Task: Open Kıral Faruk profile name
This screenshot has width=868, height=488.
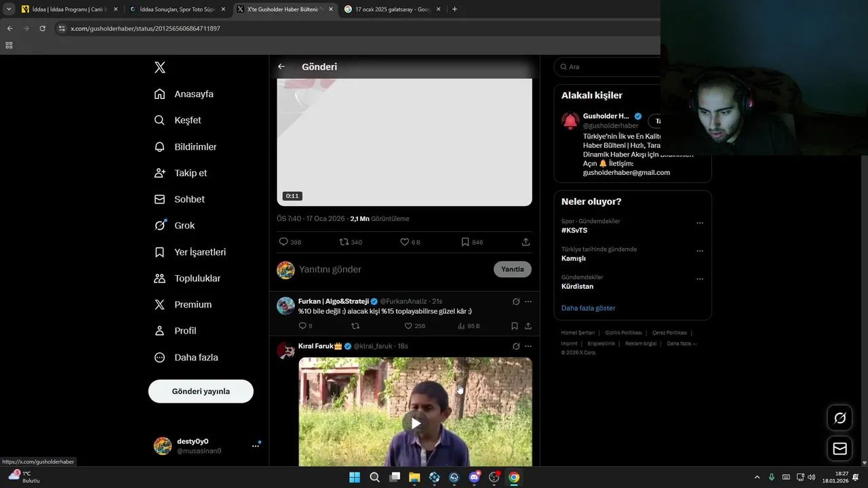Action: point(320,346)
